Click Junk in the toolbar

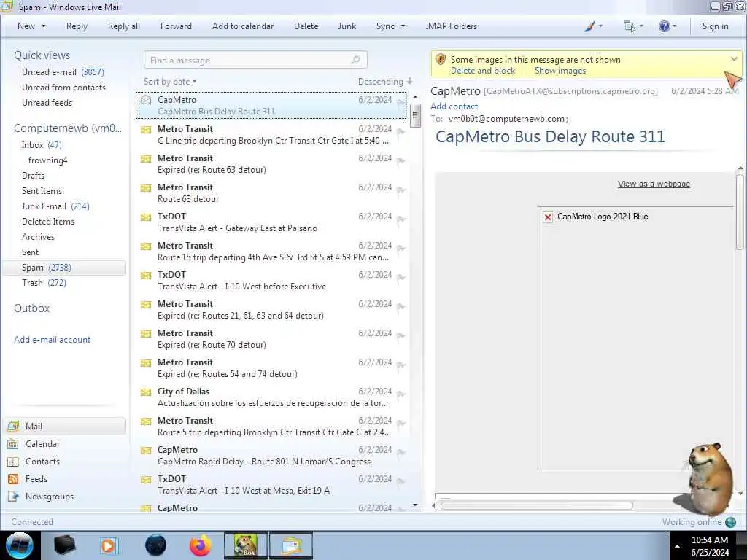coord(347,27)
